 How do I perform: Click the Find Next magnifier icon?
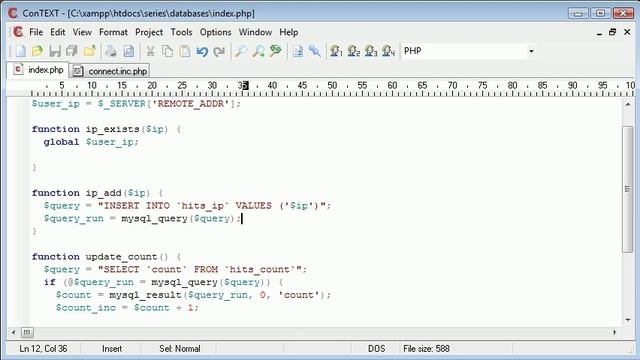(258, 51)
